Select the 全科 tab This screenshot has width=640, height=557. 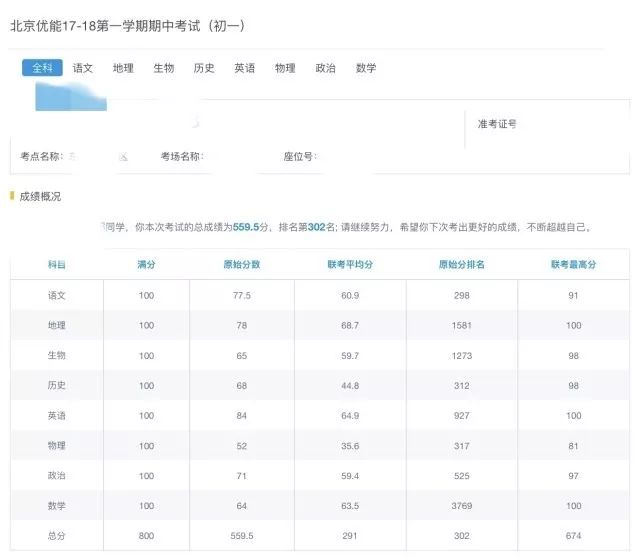[x=42, y=68]
